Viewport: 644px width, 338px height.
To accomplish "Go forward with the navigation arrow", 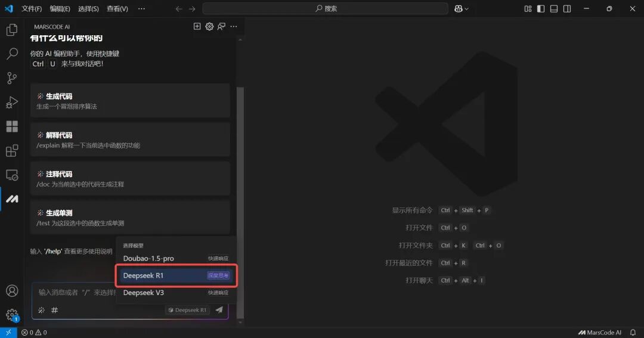I will coord(192,8).
